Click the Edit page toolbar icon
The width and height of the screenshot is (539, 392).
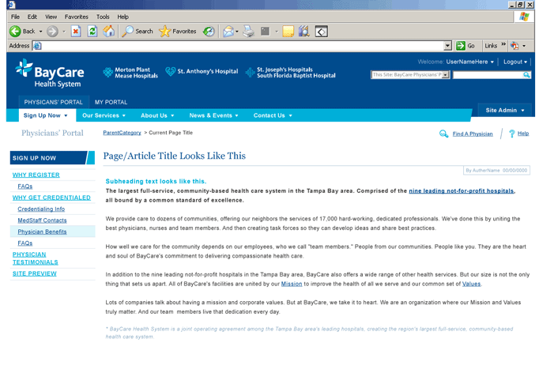click(x=265, y=32)
